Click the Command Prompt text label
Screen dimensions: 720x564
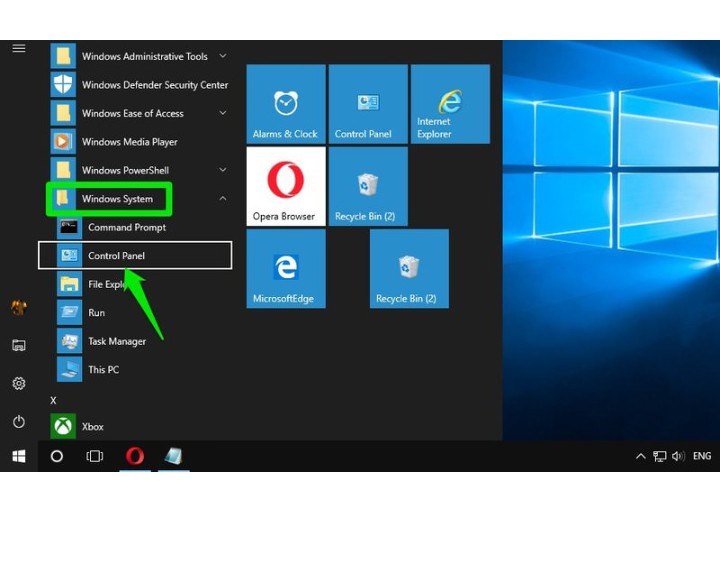pyautogui.click(x=127, y=227)
